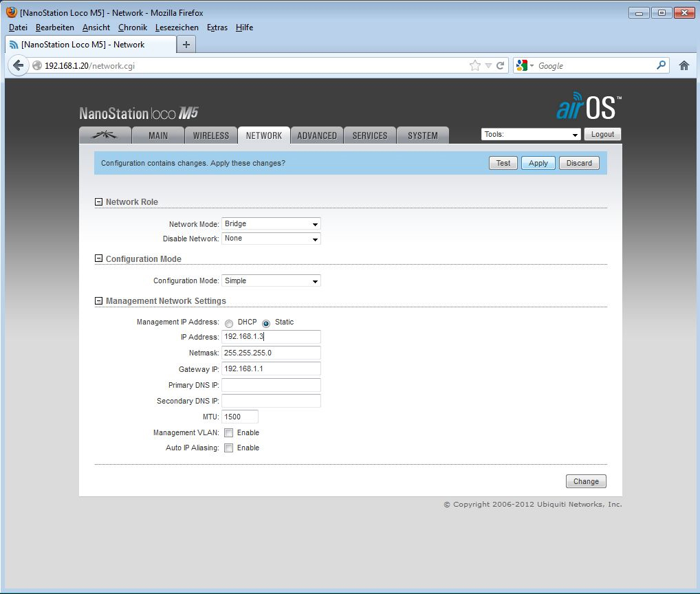
Task: Switch to the MAIN tab
Action: (x=158, y=135)
